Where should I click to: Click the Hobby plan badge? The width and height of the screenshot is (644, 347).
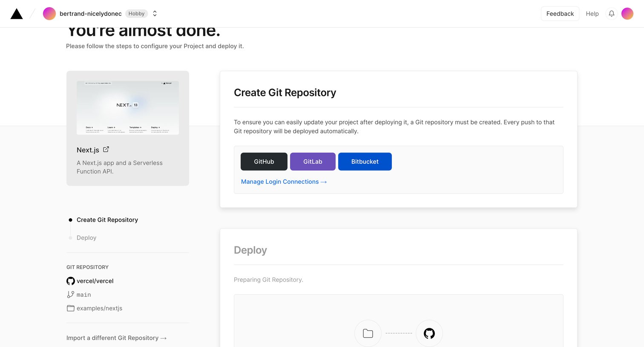(x=137, y=14)
